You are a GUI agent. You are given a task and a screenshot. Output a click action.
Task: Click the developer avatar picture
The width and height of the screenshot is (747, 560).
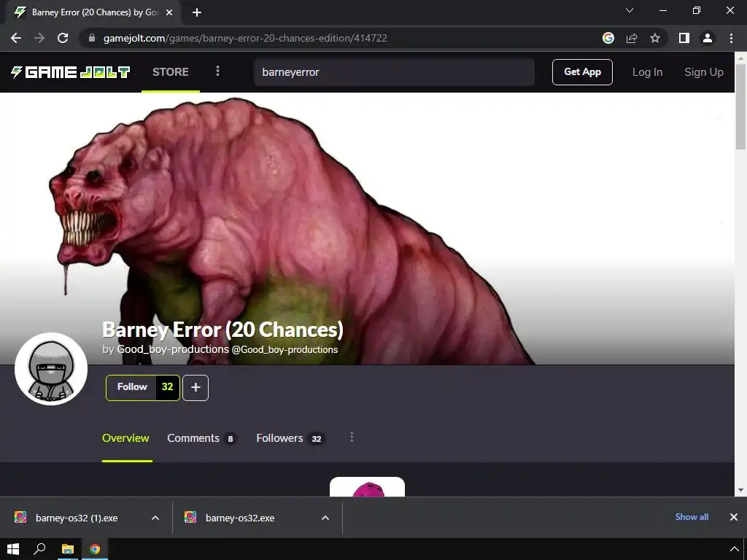[51, 368]
